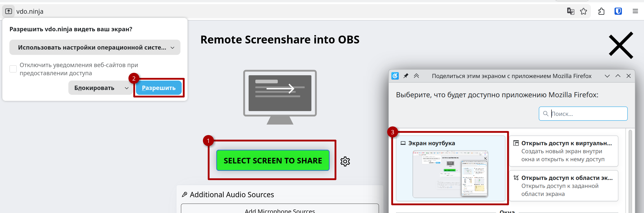Viewport: 644px width, 213px height.
Task: Choose share virtual screen option
Action: pos(564,151)
